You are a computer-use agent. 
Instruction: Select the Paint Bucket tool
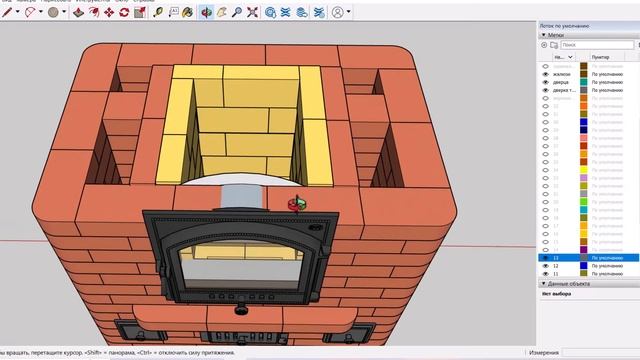188,12
